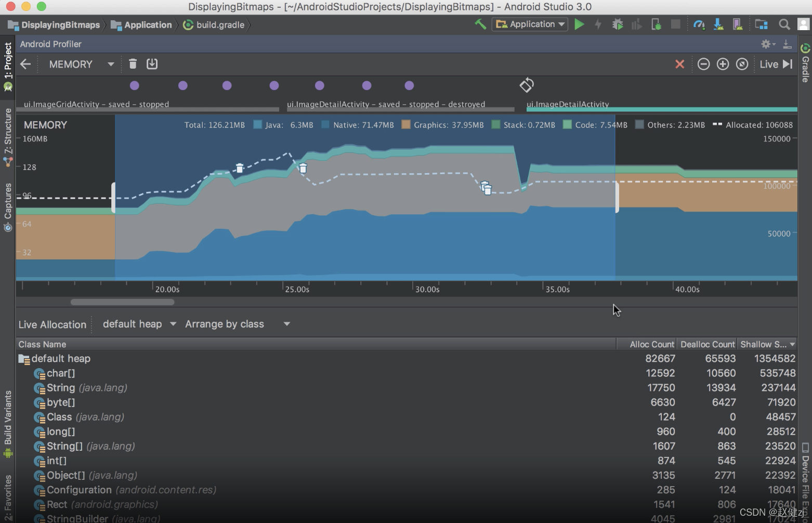
Task: Click the Make Project hammer icon
Action: [x=480, y=24]
